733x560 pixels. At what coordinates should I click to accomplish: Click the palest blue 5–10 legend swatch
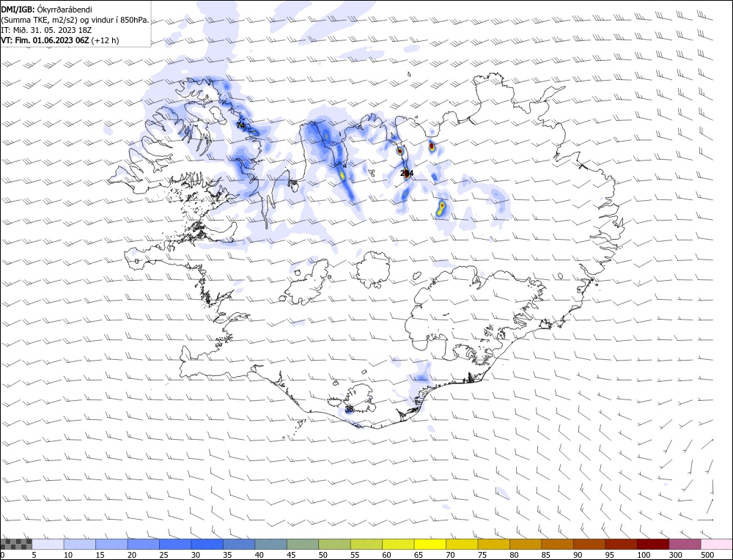(48, 544)
